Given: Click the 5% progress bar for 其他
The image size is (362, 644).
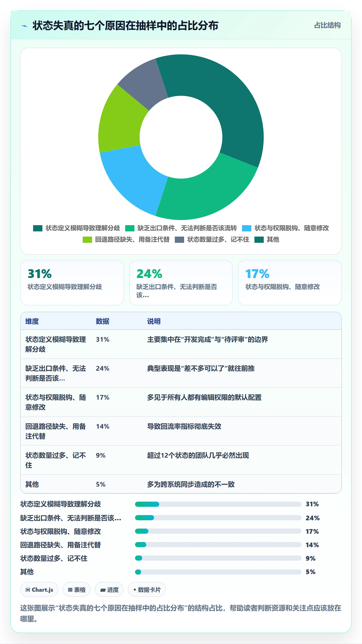Looking at the screenshot, I should click(218, 572).
